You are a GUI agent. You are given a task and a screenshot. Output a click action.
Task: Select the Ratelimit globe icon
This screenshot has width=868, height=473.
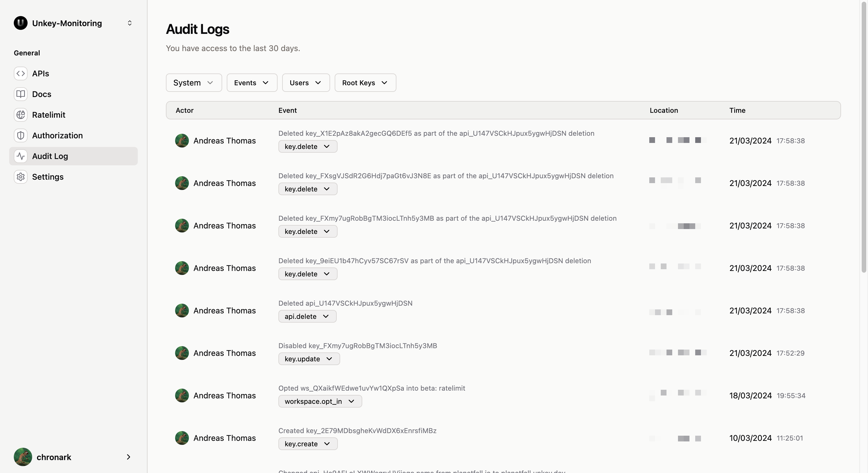(x=21, y=115)
